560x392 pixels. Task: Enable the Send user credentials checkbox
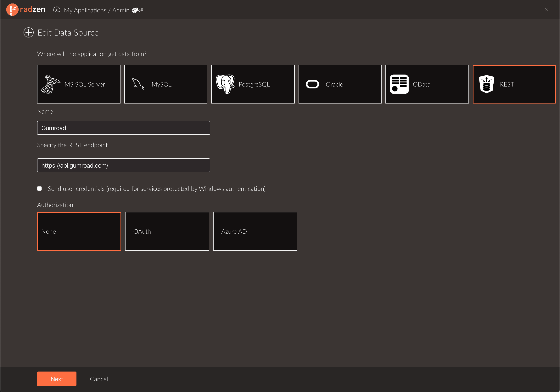point(40,188)
